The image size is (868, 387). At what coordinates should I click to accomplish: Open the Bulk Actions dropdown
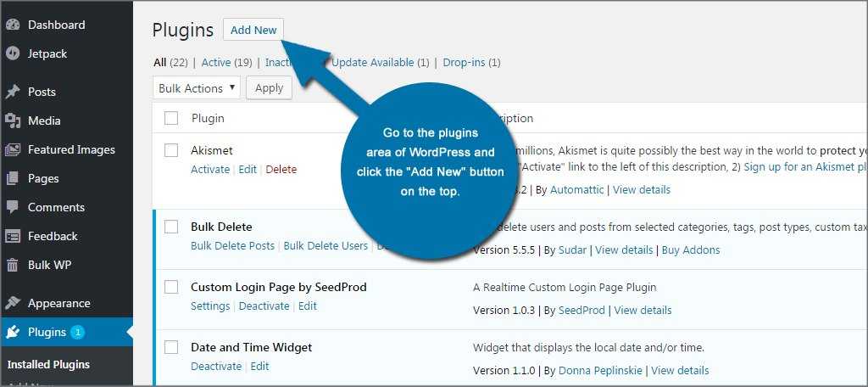pos(197,88)
